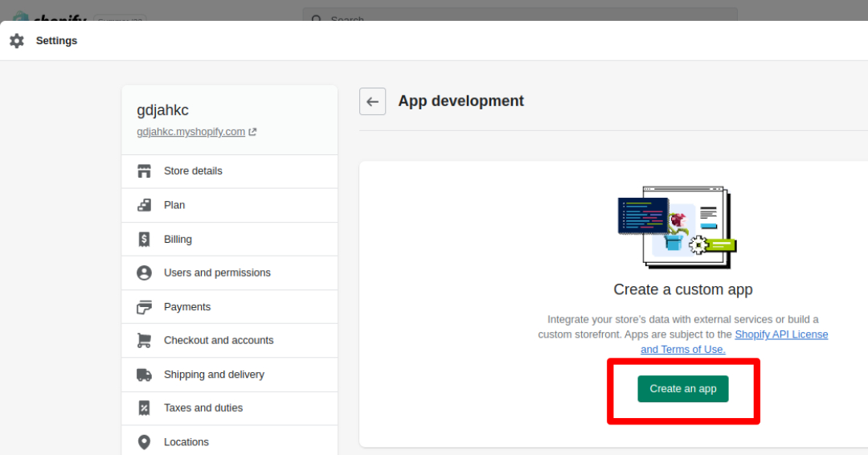
Task: Click the Shipping truck icon
Action: [144, 375]
